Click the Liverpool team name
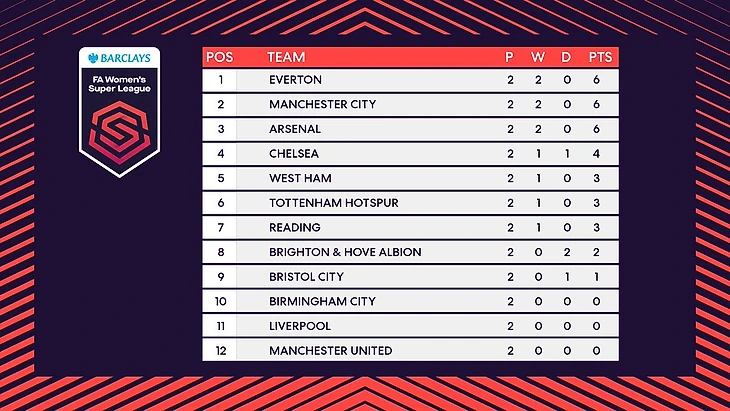The width and height of the screenshot is (730, 411). tap(300, 326)
